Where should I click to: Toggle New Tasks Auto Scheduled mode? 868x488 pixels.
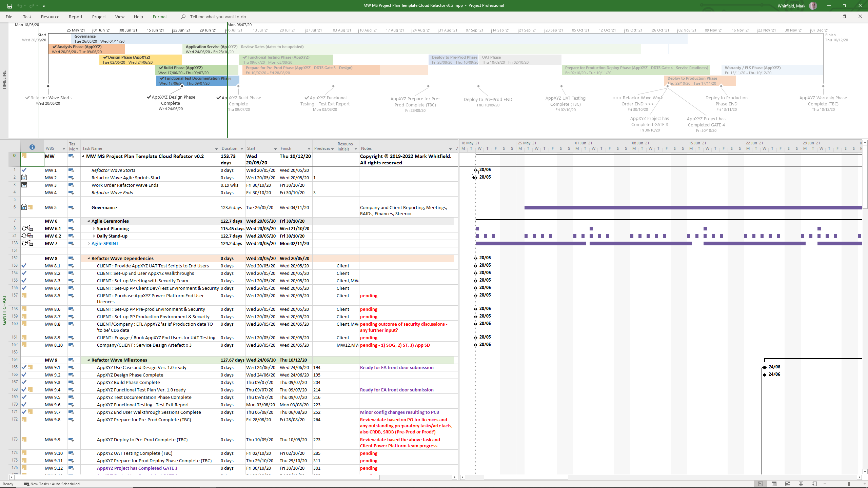[52, 484]
